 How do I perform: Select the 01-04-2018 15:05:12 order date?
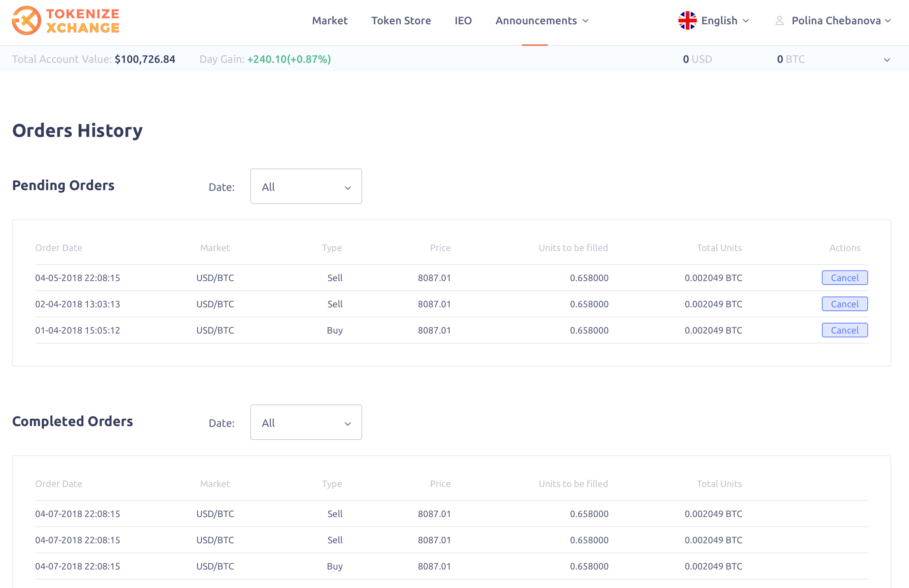78,330
